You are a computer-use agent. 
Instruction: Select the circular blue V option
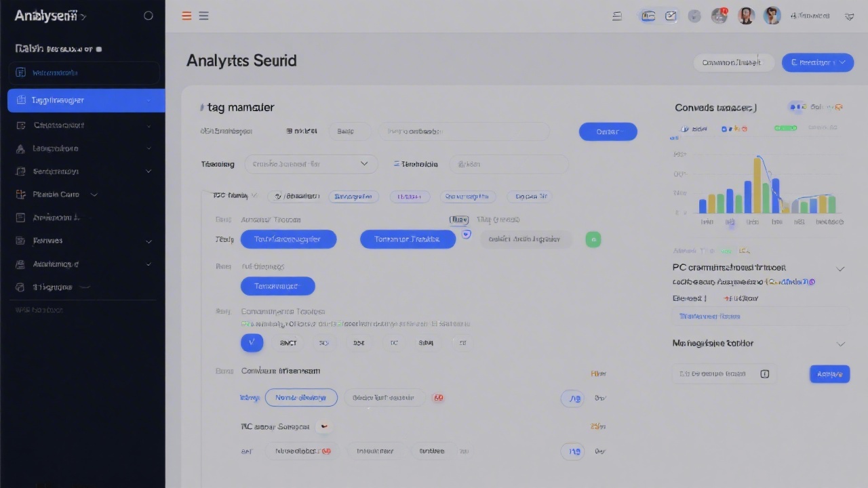point(252,342)
